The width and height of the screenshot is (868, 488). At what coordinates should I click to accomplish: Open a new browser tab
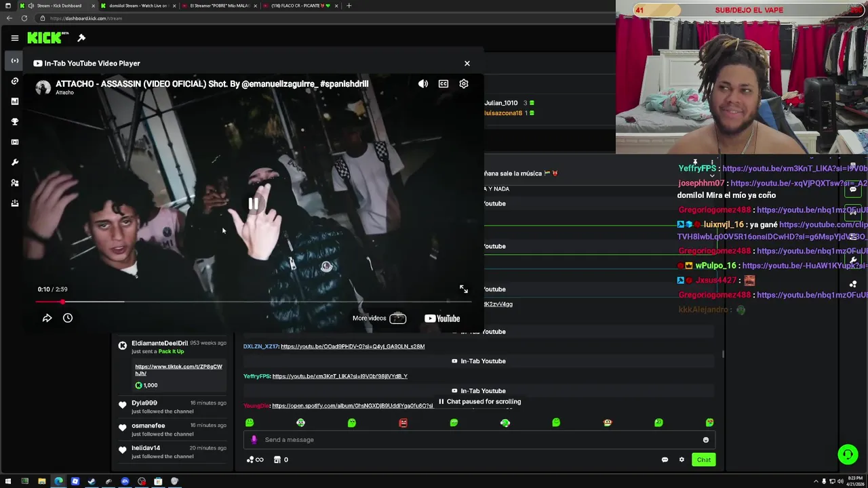(349, 5)
